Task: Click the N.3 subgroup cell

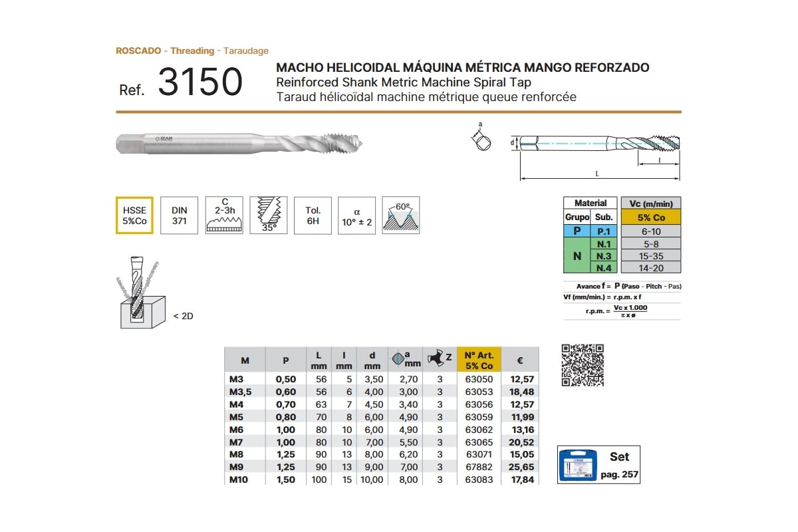Action: pos(604,256)
